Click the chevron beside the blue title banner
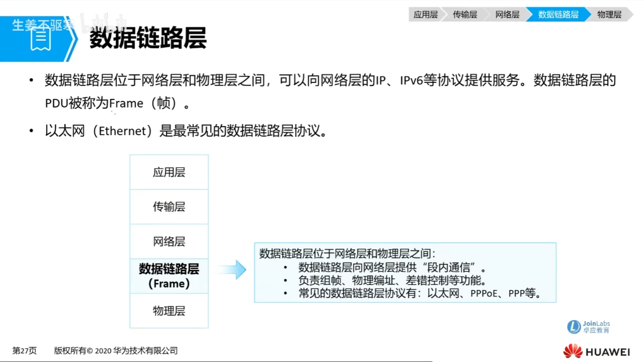 (72, 39)
